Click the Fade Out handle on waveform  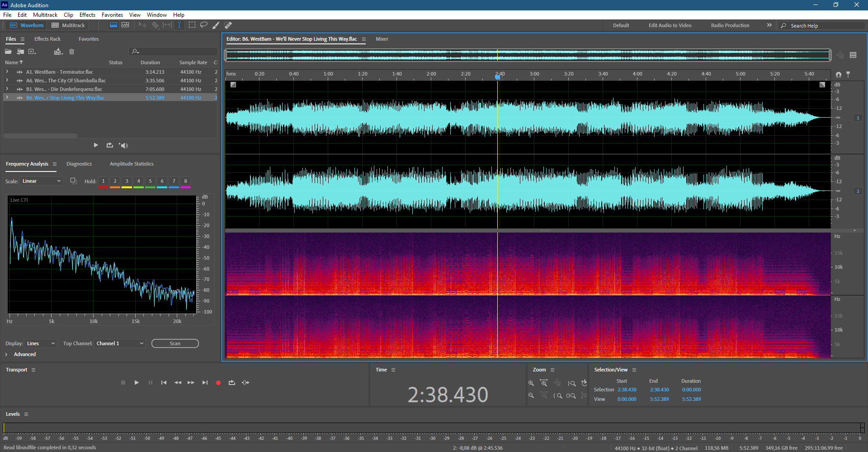coord(822,85)
